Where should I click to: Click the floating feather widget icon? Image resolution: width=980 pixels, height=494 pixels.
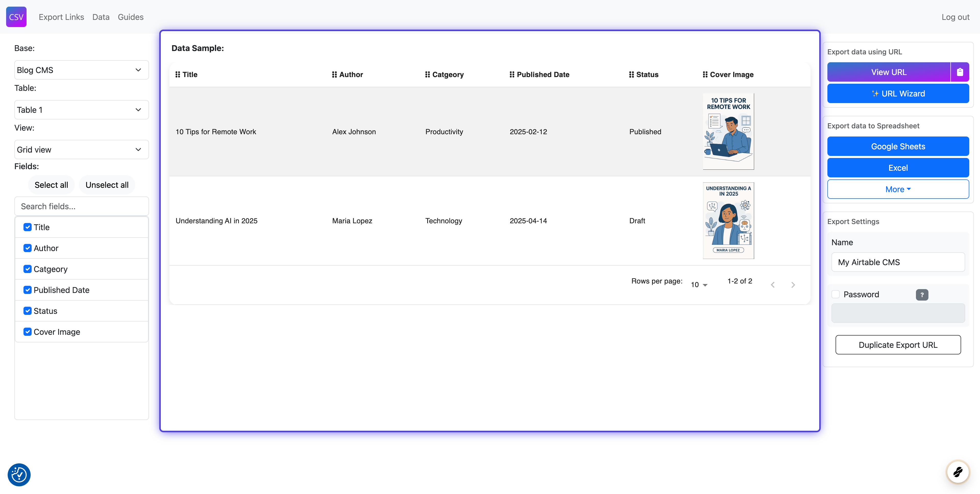point(957,472)
